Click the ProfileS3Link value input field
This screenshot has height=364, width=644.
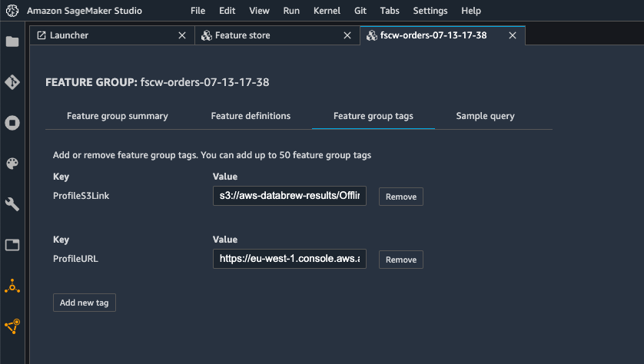(290, 196)
